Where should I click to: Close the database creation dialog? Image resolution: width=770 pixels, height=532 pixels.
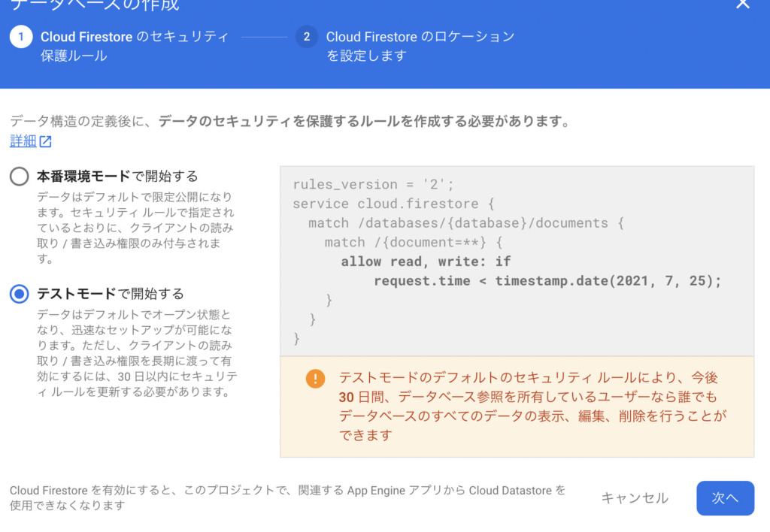(742, 4)
